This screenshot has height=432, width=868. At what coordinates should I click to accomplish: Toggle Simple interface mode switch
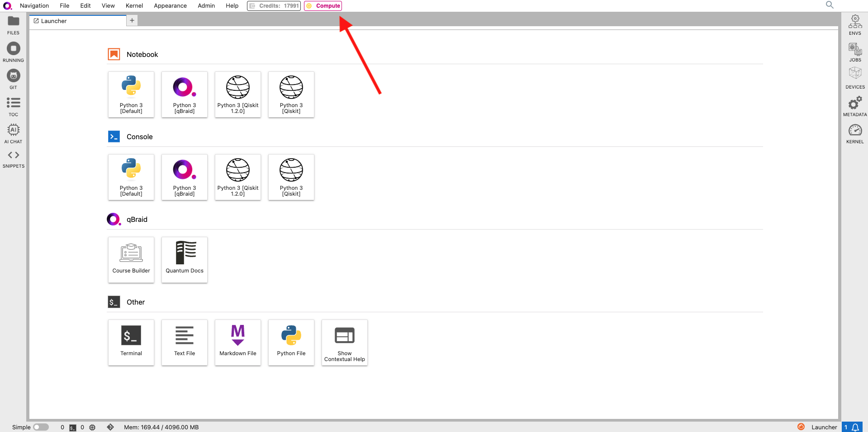(x=41, y=427)
